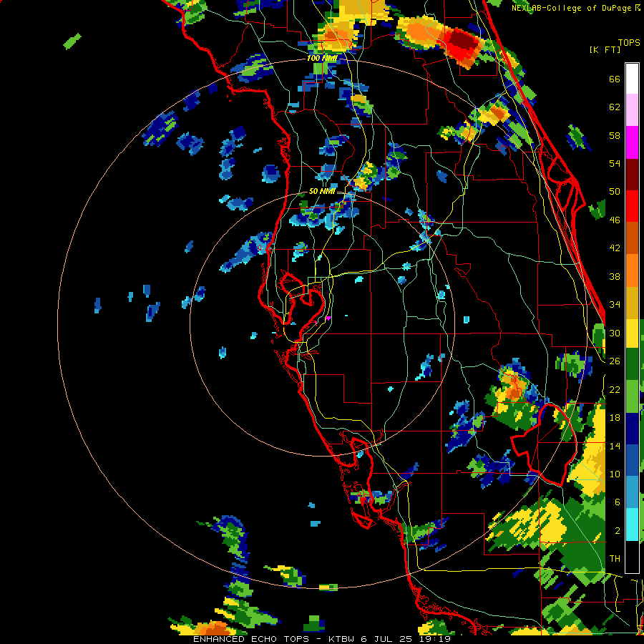Pick the cyan scale swatch
Image resolution: width=644 pixels, height=644 pixels.
click(632, 525)
